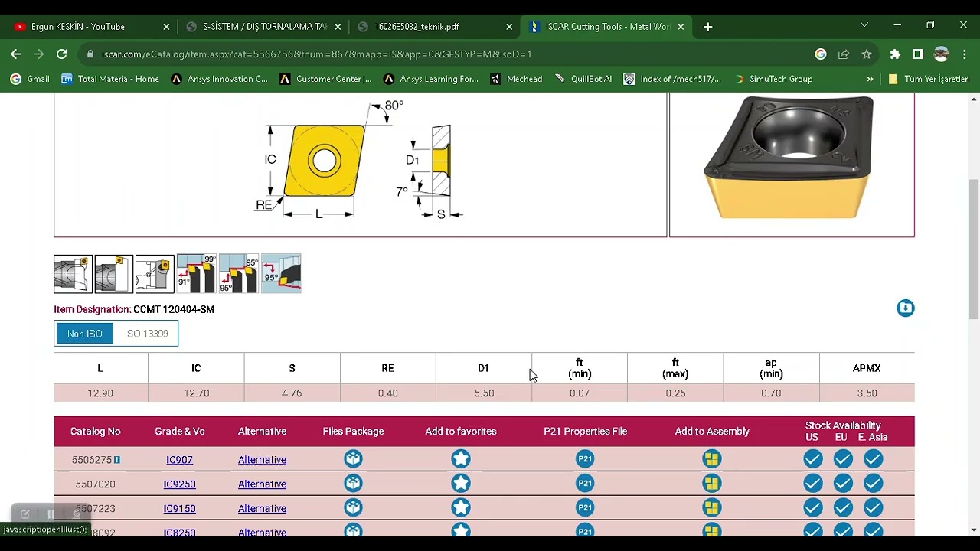Open the Chrome extensions puzzle icon
This screenshot has width=980, height=551.
click(x=895, y=54)
